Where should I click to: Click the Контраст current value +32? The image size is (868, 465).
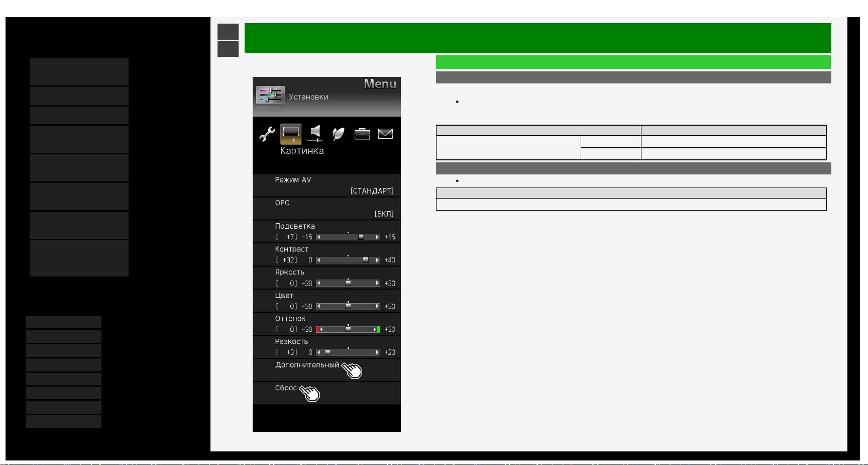pyautogui.click(x=289, y=260)
